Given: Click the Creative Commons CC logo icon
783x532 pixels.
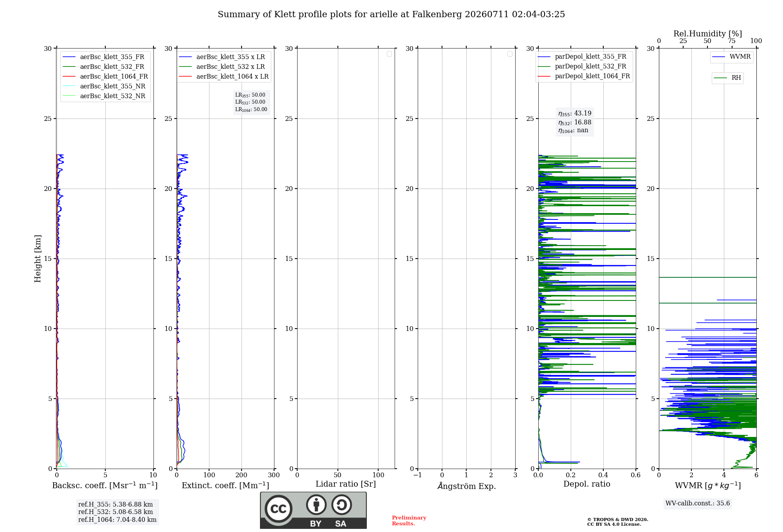Looking at the screenshot, I should pyautogui.click(x=278, y=509).
